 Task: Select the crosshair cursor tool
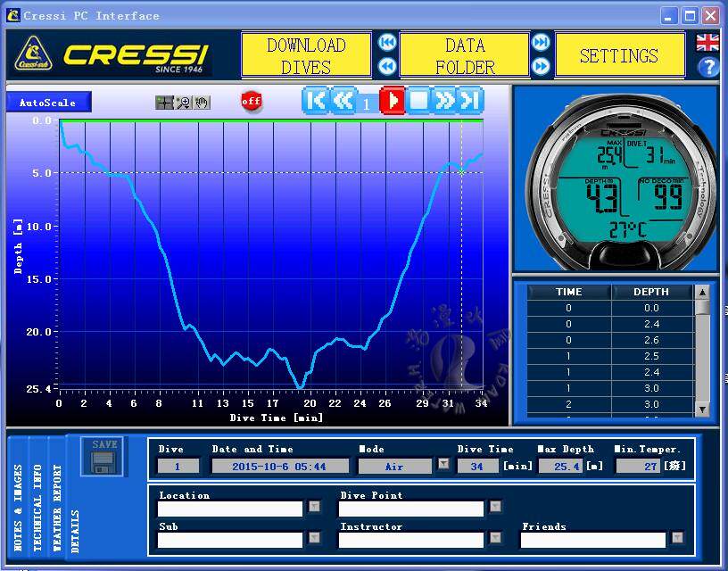click(x=164, y=102)
